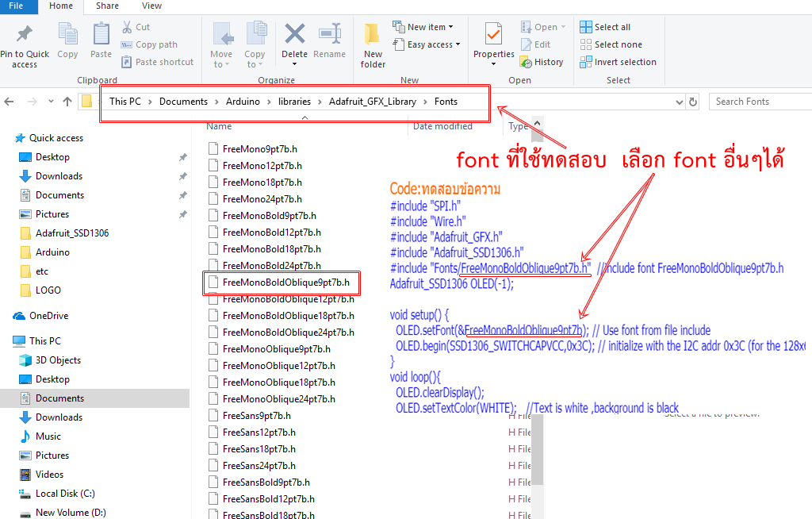Switch to the Share tab
The height and width of the screenshot is (519, 812).
click(x=107, y=6)
